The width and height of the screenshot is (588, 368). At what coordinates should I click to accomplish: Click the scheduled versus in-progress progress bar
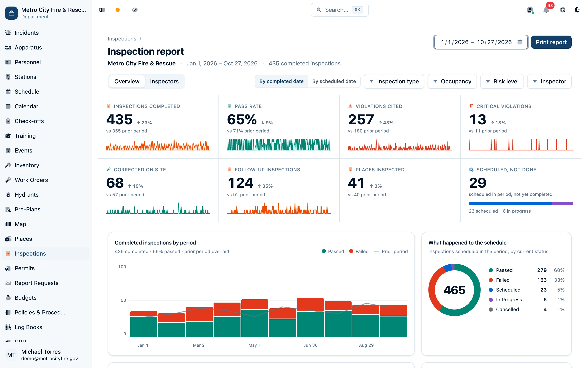click(521, 203)
